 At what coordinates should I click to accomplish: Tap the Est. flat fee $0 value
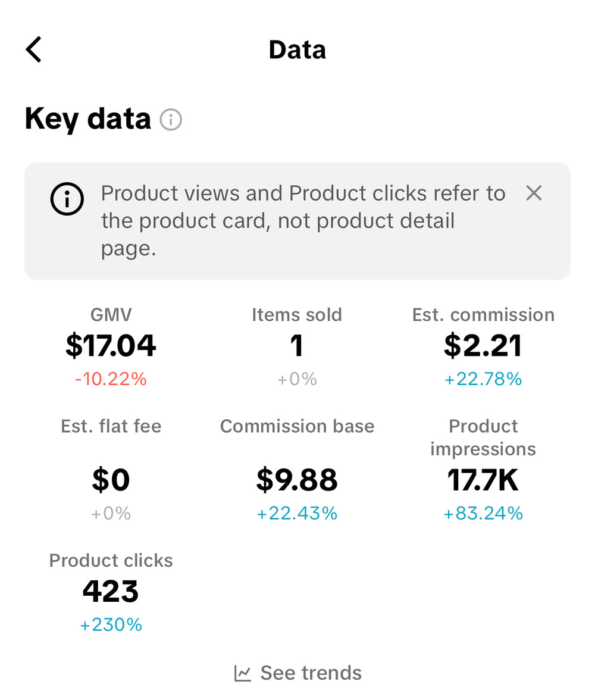pos(111,480)
